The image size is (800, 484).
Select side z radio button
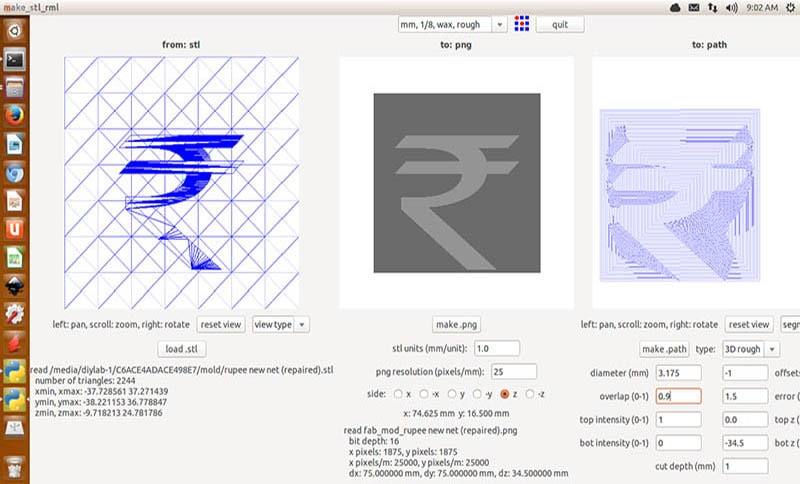pyautogui.click(x=505, y=394)
